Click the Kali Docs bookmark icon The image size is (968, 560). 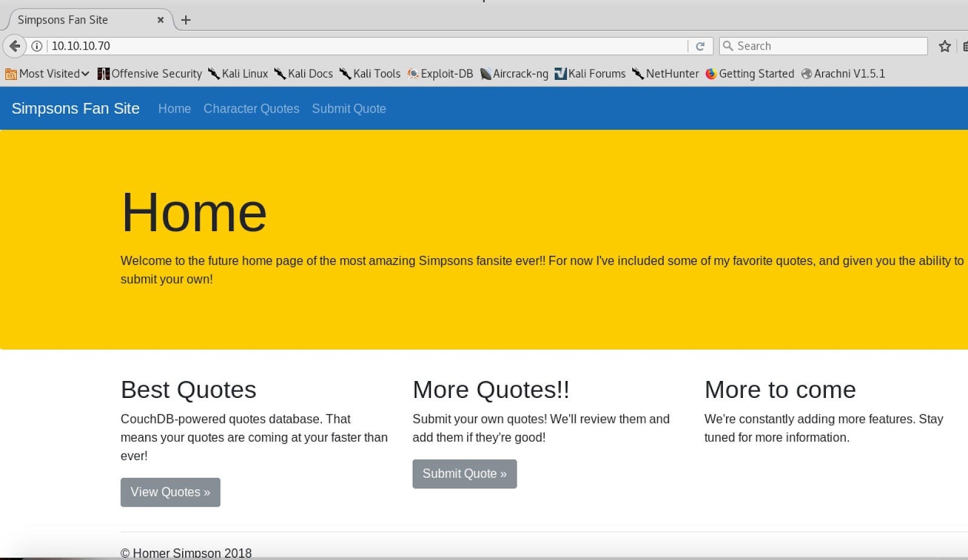point(280,74)
